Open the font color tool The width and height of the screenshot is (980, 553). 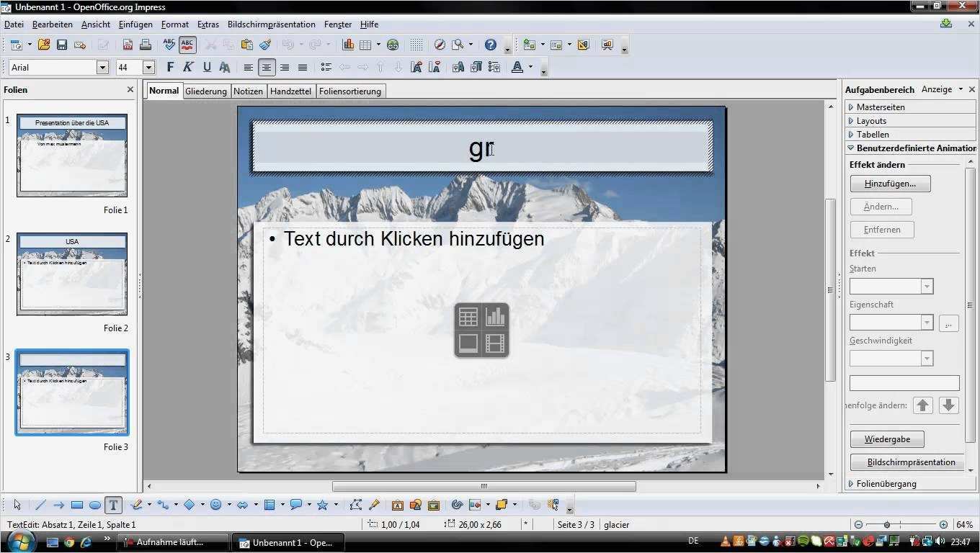point(517,67)
